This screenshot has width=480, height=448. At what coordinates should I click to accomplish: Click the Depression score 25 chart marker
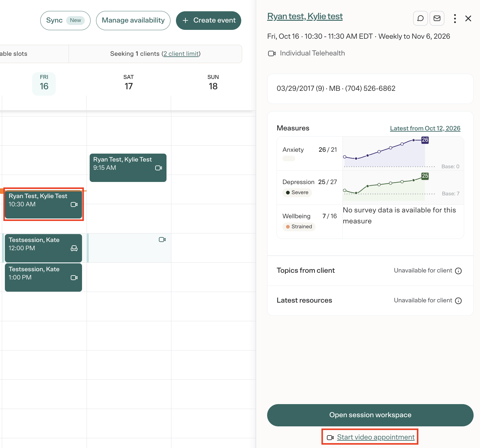tap(425, 176)
